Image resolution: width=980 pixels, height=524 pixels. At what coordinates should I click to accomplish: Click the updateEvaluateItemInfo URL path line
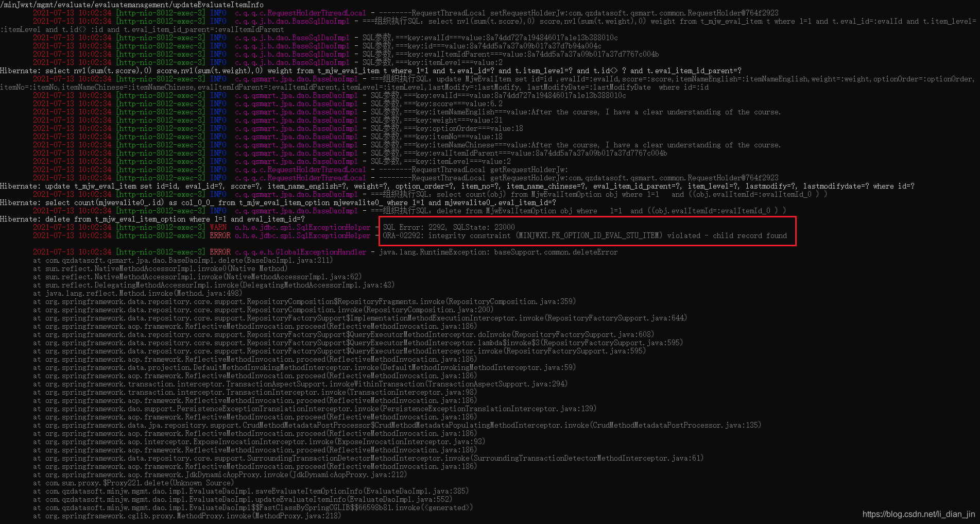pyautogui.click(x=132, y=5)
